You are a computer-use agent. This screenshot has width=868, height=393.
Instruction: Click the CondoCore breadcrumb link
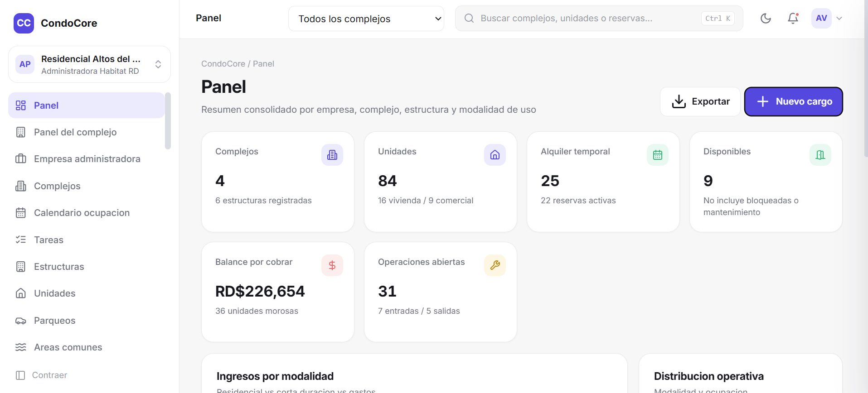click(223, 64)
